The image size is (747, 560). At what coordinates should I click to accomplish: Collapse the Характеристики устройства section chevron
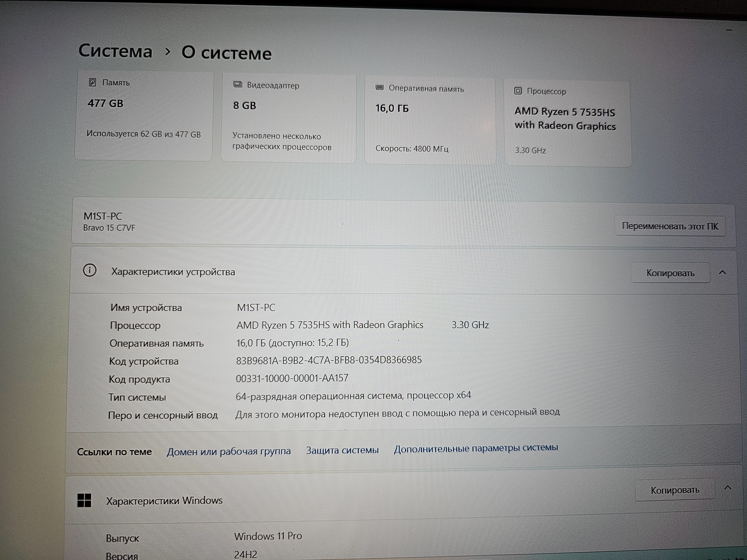(722, 272)
